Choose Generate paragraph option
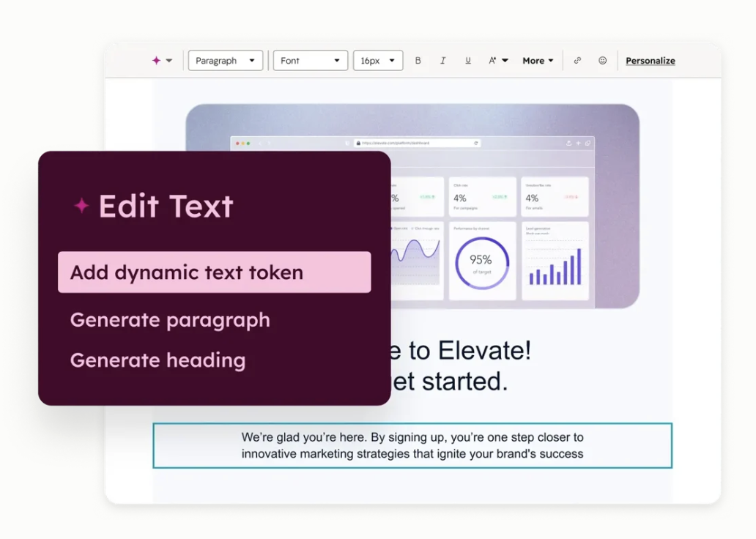Image resolution: width=756 pixels, height=539 pixels. pos(170,320)
